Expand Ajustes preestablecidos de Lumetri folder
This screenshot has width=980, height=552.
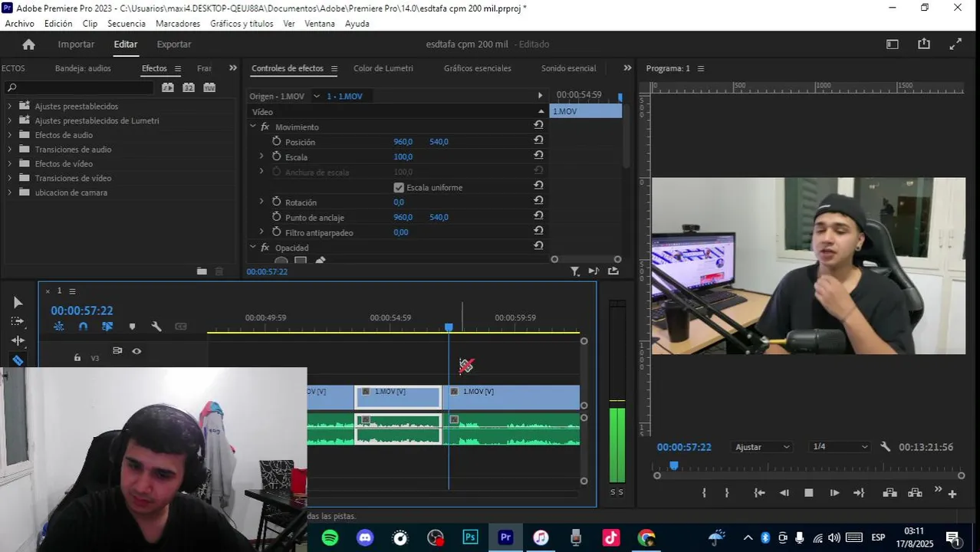[9, 120]
